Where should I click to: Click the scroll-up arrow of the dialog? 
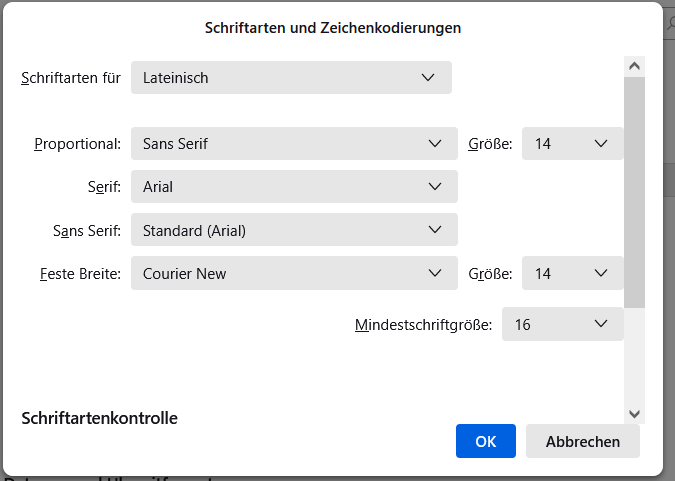[634, 66]
